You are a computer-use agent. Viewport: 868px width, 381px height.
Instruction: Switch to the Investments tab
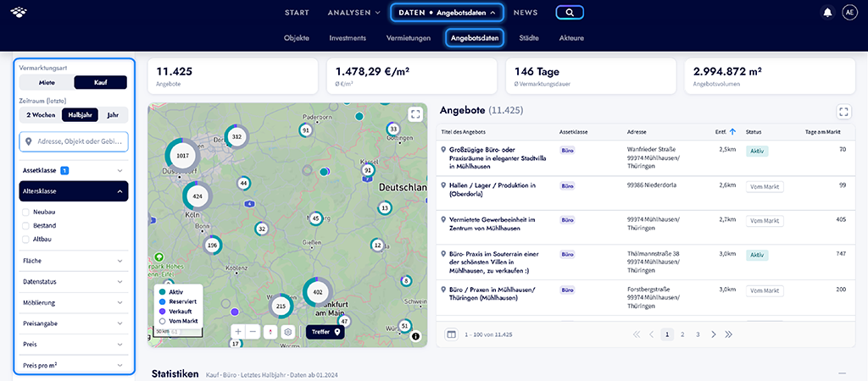pyautogui.click(x=347, y=38)
